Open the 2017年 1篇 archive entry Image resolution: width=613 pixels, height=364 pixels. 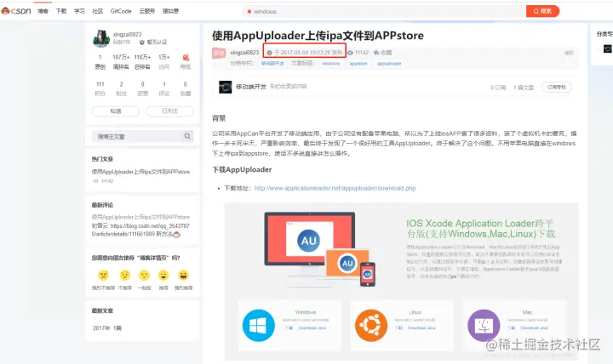tap(107, 328)
